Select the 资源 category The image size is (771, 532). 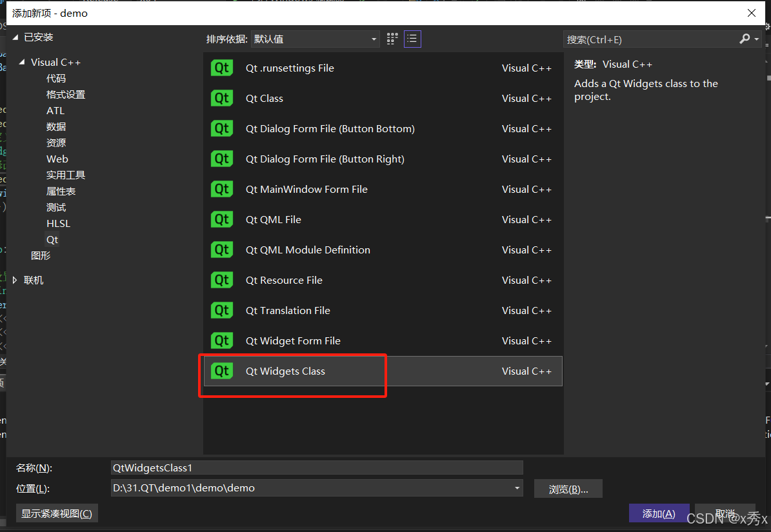point(56,143)
